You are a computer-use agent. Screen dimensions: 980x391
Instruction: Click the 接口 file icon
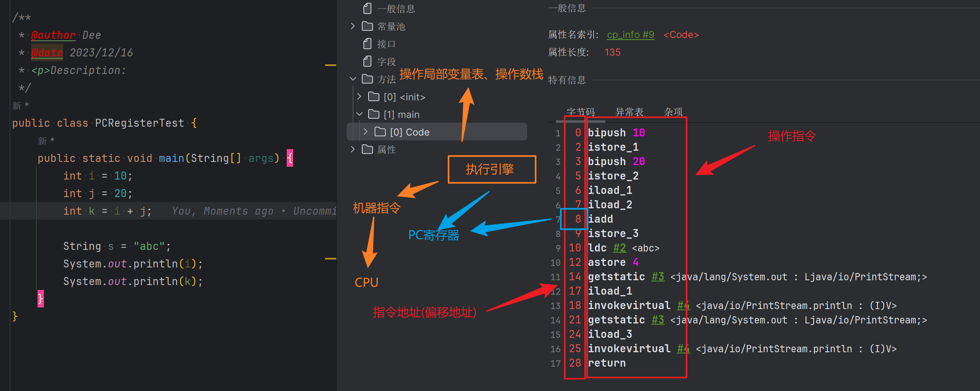(367, 44)
